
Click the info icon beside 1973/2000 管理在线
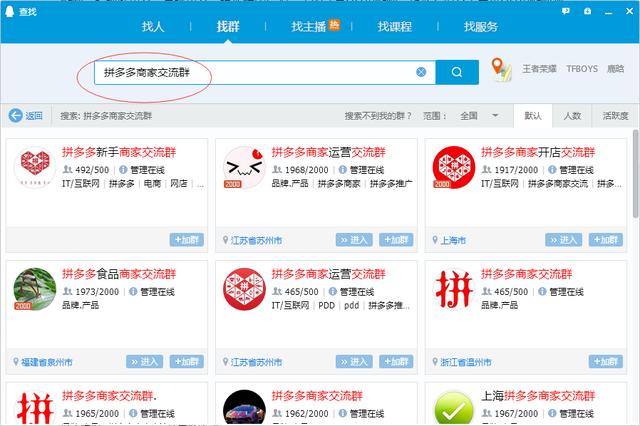[x=133, y=291]
